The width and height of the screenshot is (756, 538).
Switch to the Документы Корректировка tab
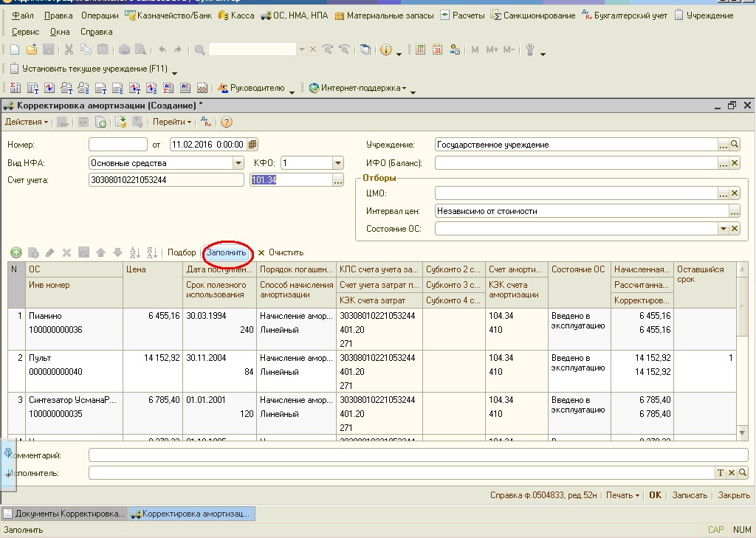pyautogui.click(x=65, y=514)
